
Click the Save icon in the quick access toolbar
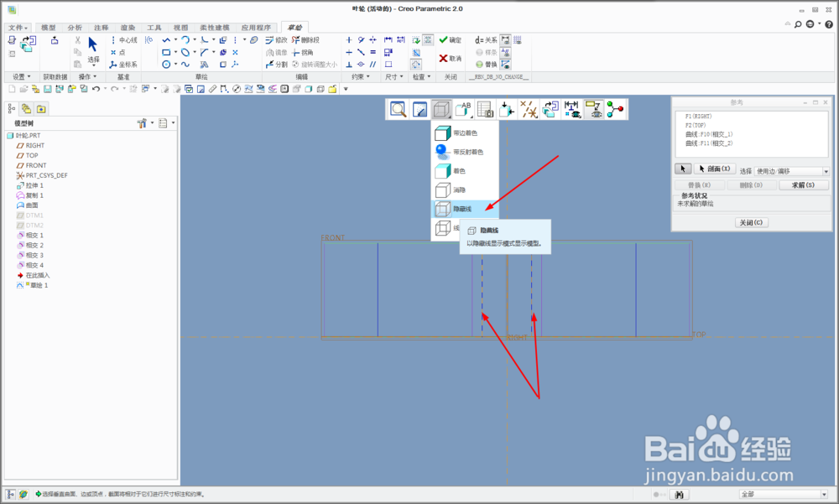[x=48, y=89]
